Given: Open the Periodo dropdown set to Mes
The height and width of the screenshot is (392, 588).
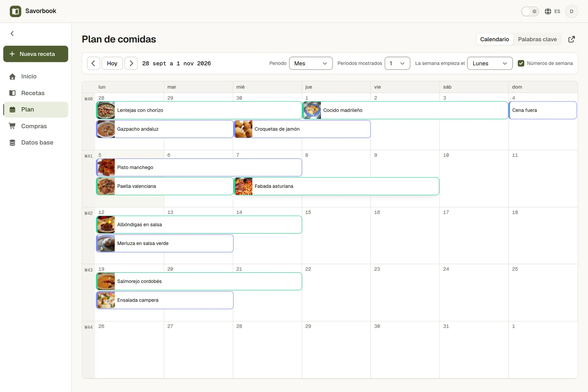Looking at the screenshot, I should [x=311, y=63].
